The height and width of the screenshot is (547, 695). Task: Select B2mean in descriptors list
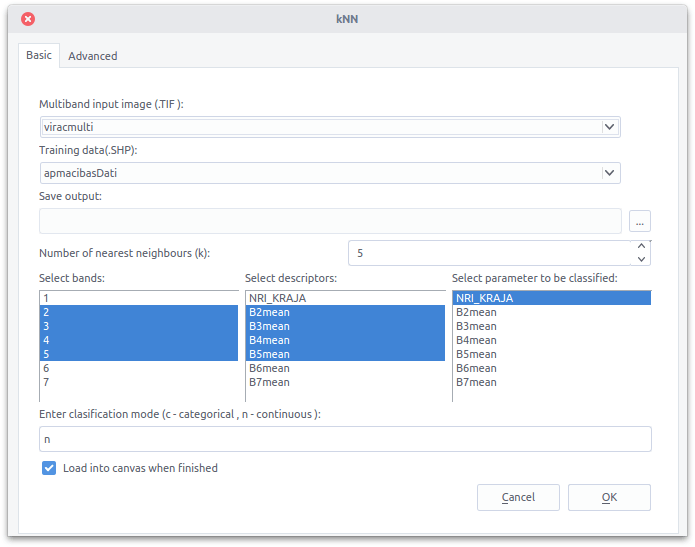pyautogui.click(x=345, y=312)
